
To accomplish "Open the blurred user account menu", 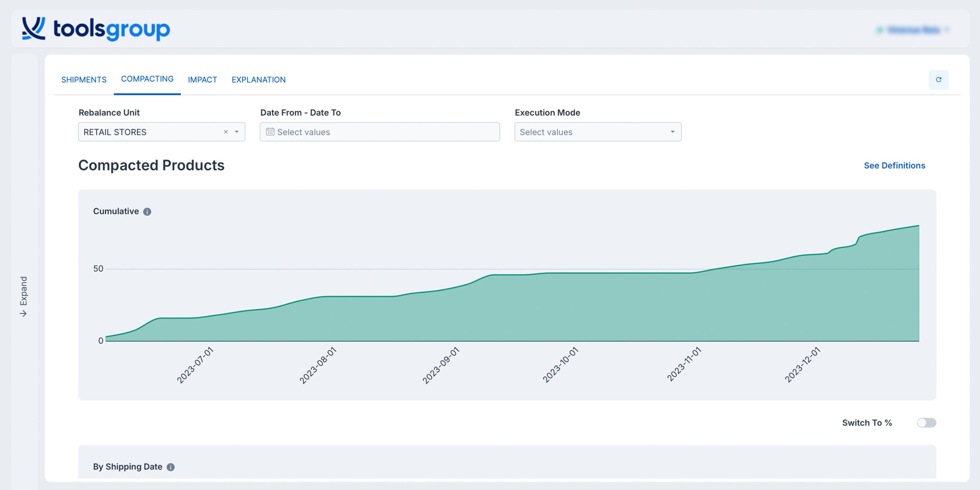I will click(913, 29).
